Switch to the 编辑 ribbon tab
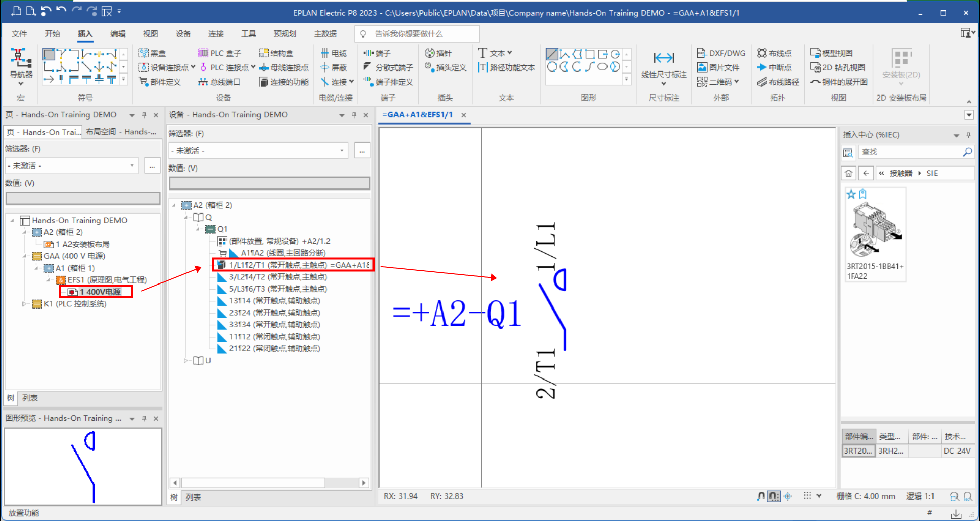This screenshot has width=980, height=521. [118, 34]
